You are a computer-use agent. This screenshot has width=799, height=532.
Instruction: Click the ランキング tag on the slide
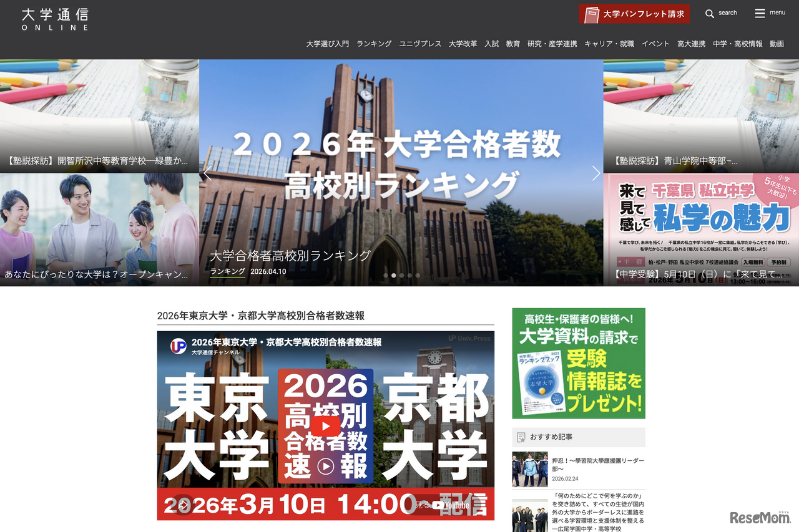(228, 272)
